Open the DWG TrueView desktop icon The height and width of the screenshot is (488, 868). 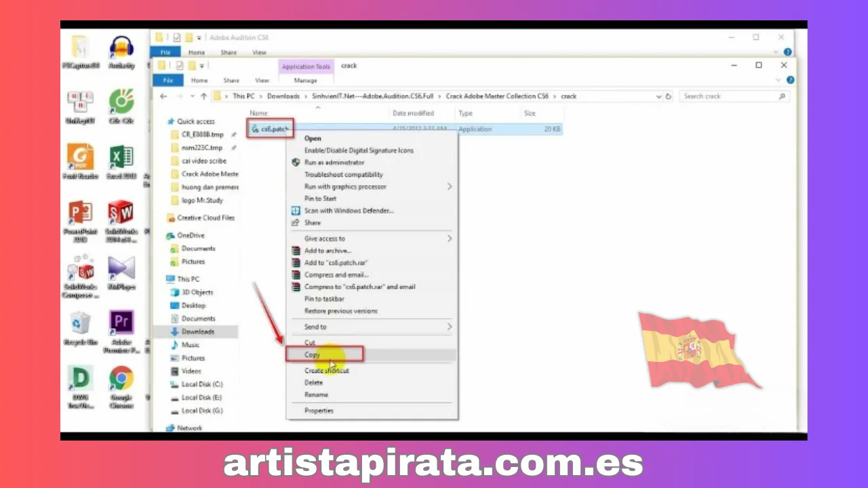[x=80, y=388]
